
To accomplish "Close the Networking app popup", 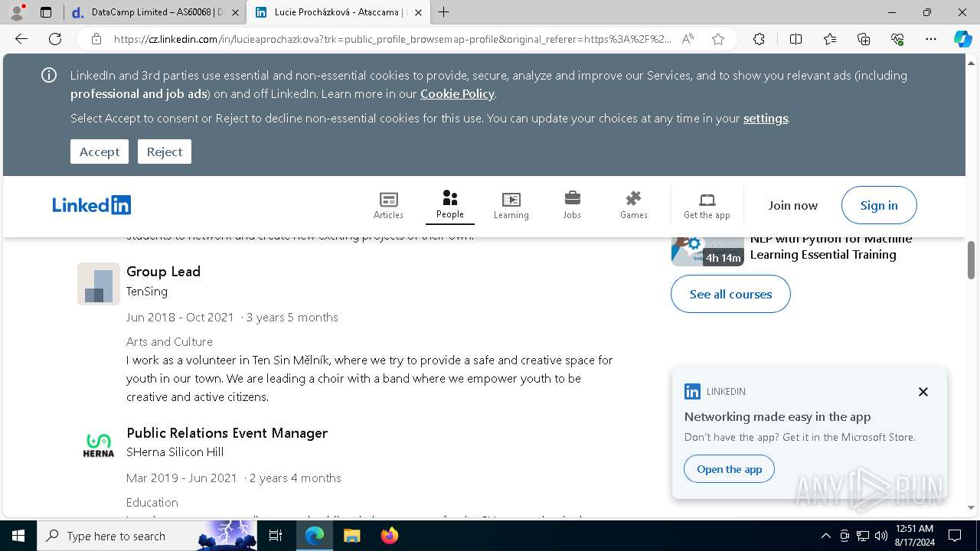I will (923, 392).
